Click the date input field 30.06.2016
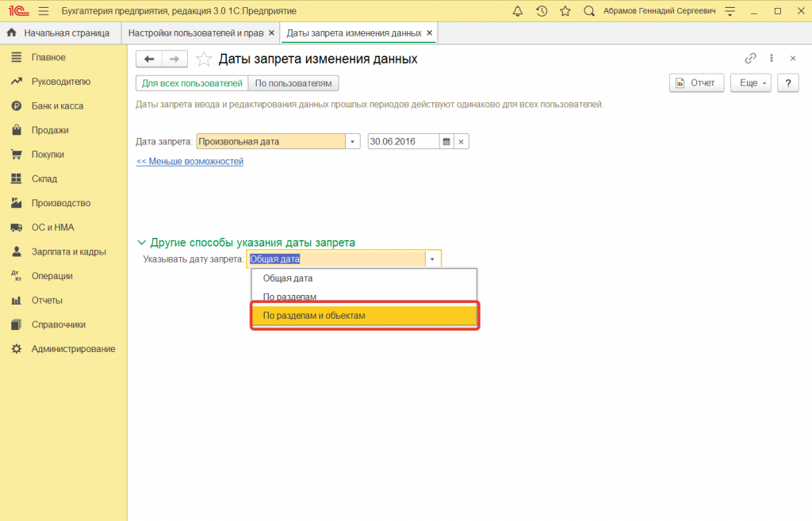The height and width of the screenshot is (521, 812). 402,142
